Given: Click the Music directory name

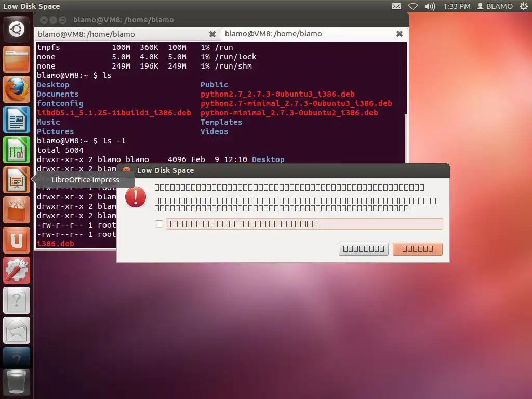Looking at the screenshot, I should click(48, 122).
